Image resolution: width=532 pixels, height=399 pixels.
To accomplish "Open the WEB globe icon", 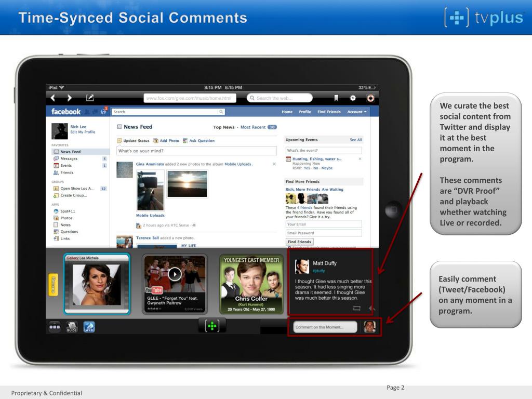I will [x=89, y=327].
